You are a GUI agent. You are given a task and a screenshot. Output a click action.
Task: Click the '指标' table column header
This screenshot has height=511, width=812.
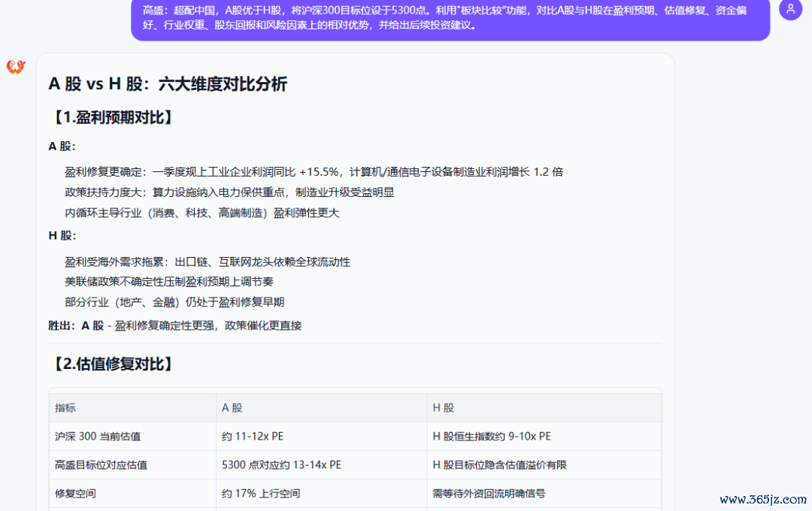coord(132,408)
